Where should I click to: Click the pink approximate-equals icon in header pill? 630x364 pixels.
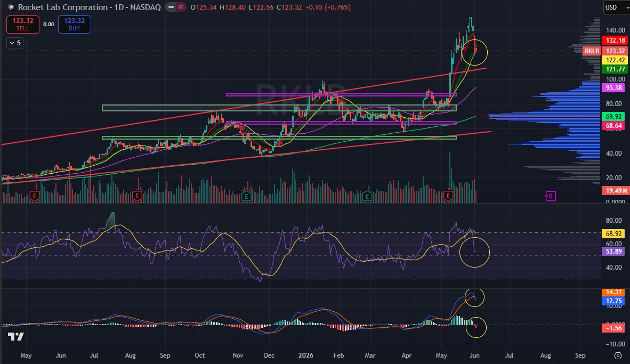pyautogui.click(x=181, y=7)
